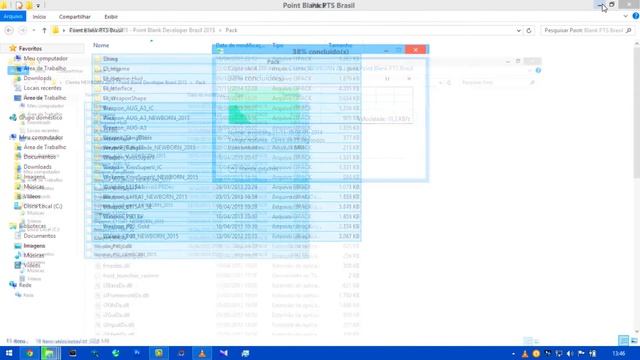This screenshot has width=640, height=360.
Task: Click the magnifier search icon
Action: point(629,30)
